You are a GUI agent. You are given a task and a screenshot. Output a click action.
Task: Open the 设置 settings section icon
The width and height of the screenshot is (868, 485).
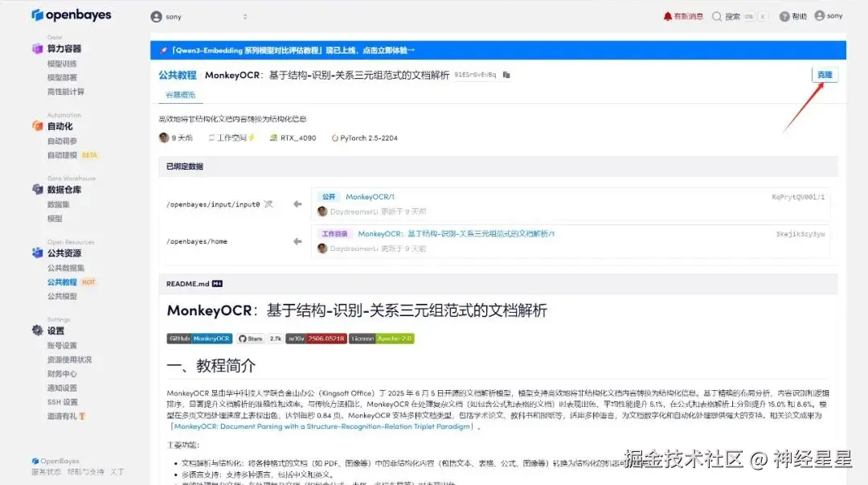pyautogui.click(x=37, y=330)
